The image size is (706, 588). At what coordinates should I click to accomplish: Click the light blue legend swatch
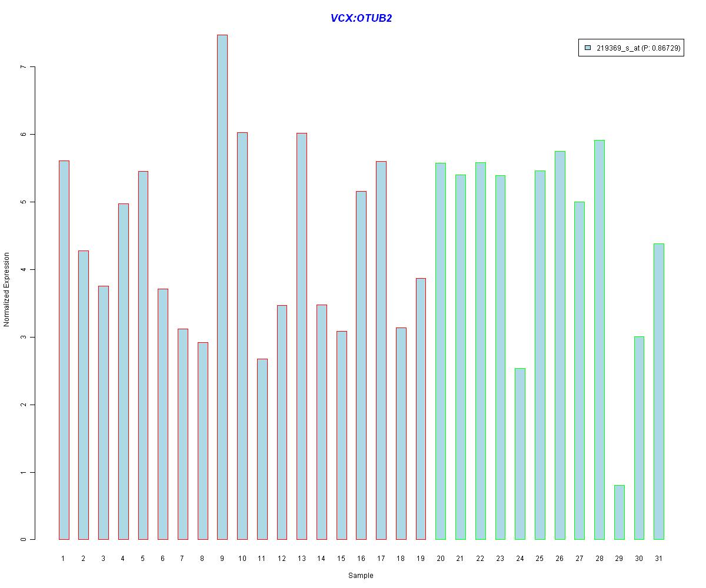tap(588, 48)
